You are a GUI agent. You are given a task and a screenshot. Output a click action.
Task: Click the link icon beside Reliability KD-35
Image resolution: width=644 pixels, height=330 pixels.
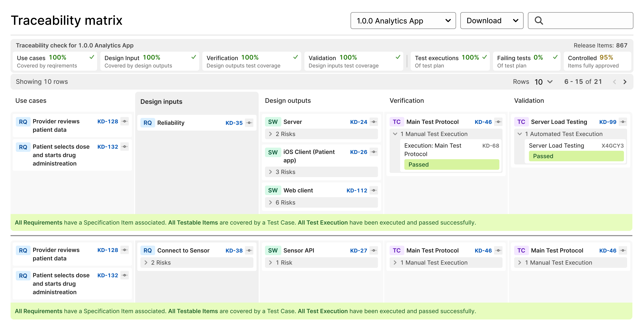coord(249,123)
